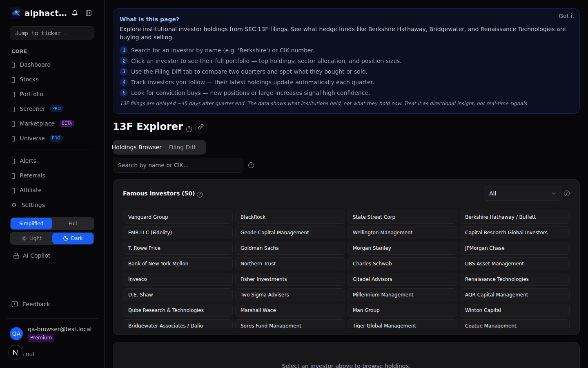Navigate to the Screener PRO page
Screen dimensions: 588x368
[x=33, y=109]
